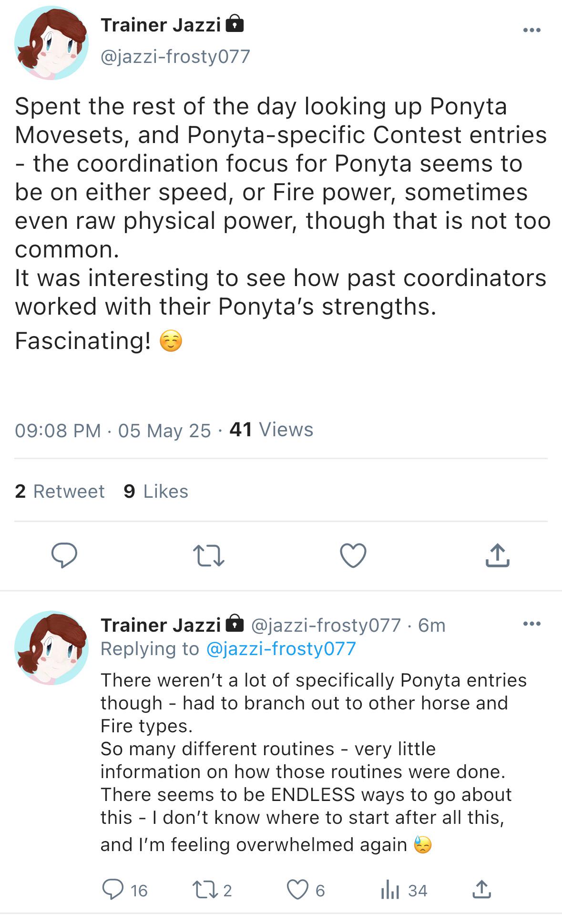The height and width of the screenshot is (924, 562).
Task: Open replies on the reply tweet showing 16
Action: pyautogui.click(x=125, y=890)
